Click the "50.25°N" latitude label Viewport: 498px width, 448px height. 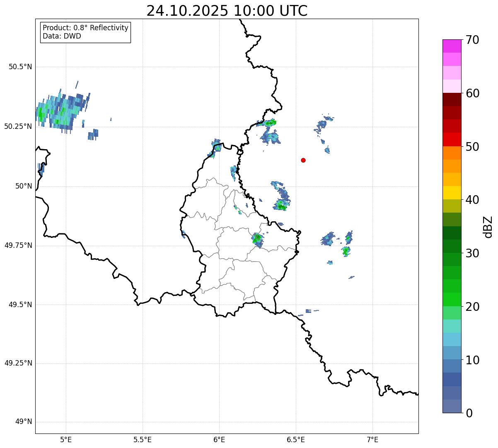pos(18,126)
